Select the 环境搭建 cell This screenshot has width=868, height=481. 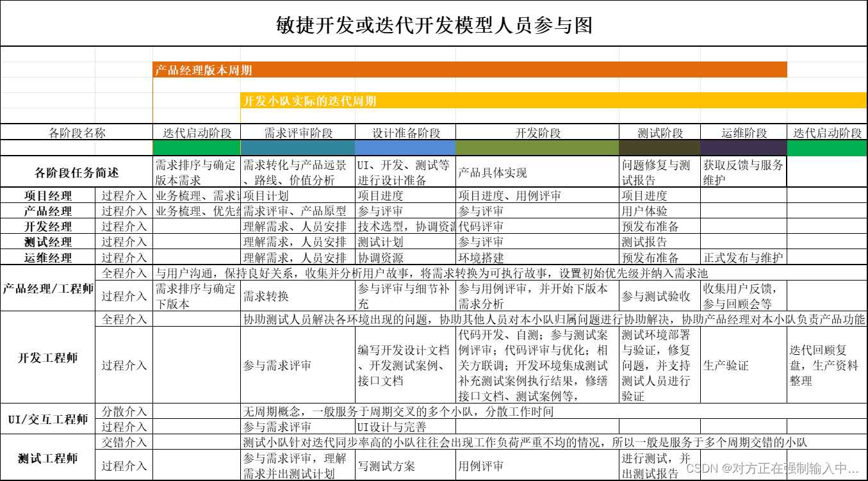[x=538, y=257]
